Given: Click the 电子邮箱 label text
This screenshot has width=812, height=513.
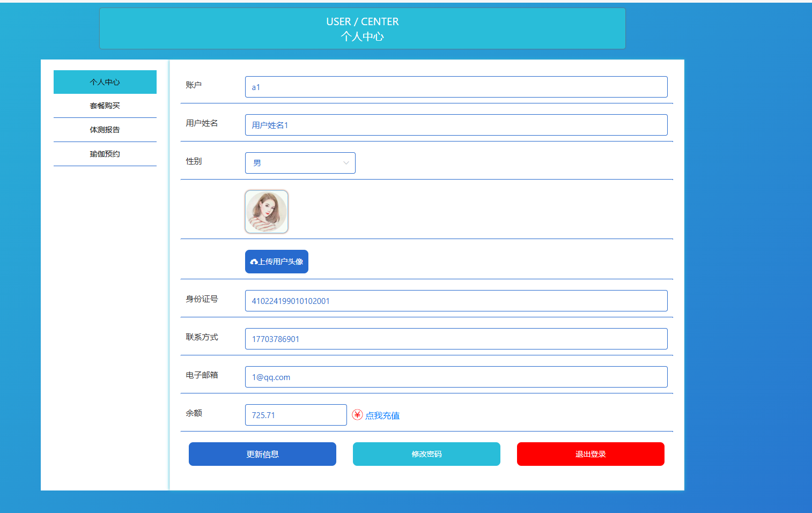Looking at the screenshot, I should click(202, 375).
